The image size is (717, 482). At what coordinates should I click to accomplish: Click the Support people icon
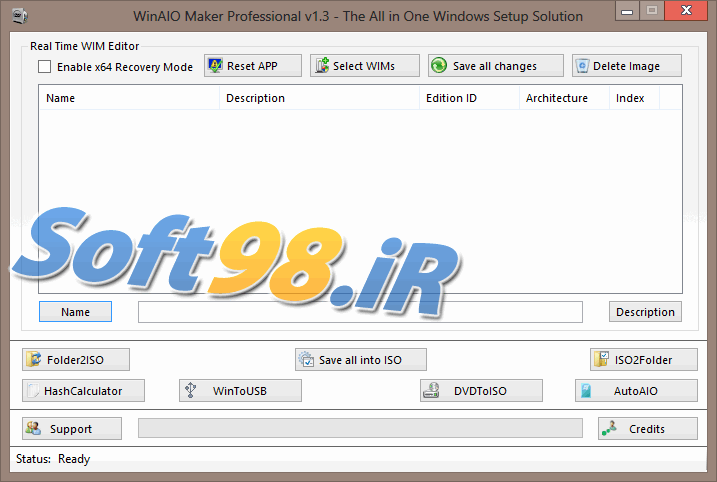33,428
